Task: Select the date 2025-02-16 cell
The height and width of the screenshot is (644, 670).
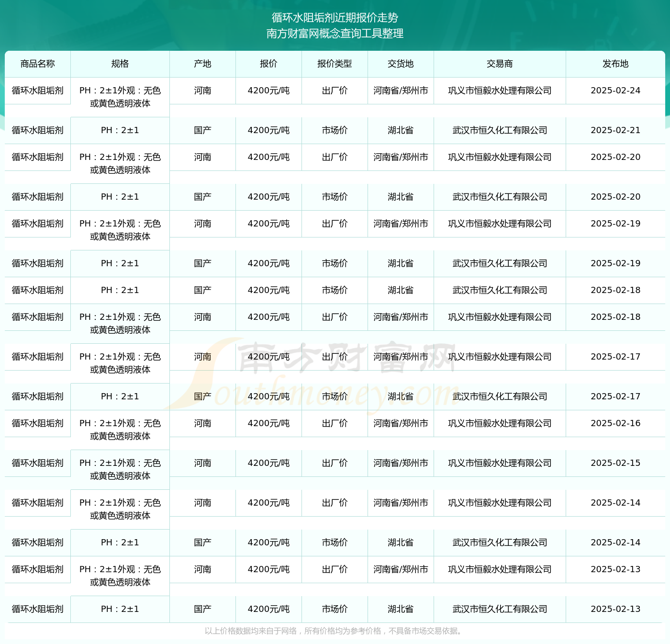Action: point(615,423)
